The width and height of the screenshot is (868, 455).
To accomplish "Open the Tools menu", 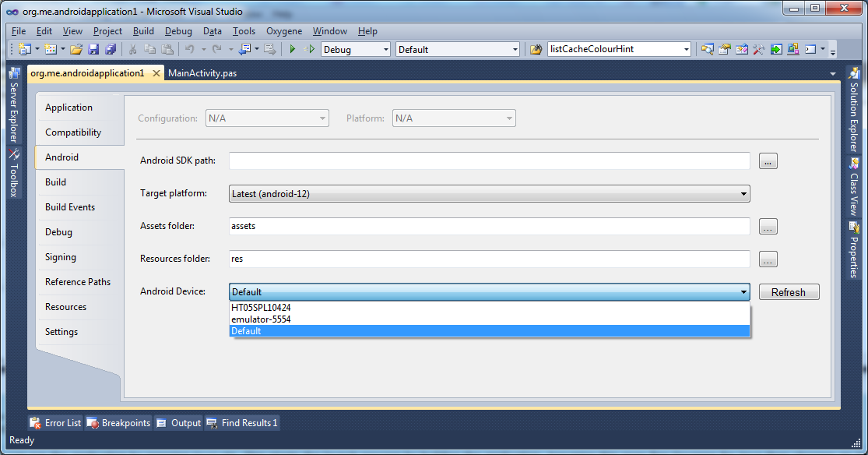I will 244,31.
